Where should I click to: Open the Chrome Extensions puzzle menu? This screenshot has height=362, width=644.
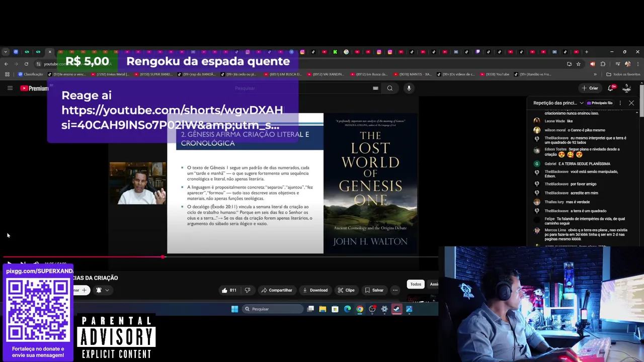tap(603, 64)
